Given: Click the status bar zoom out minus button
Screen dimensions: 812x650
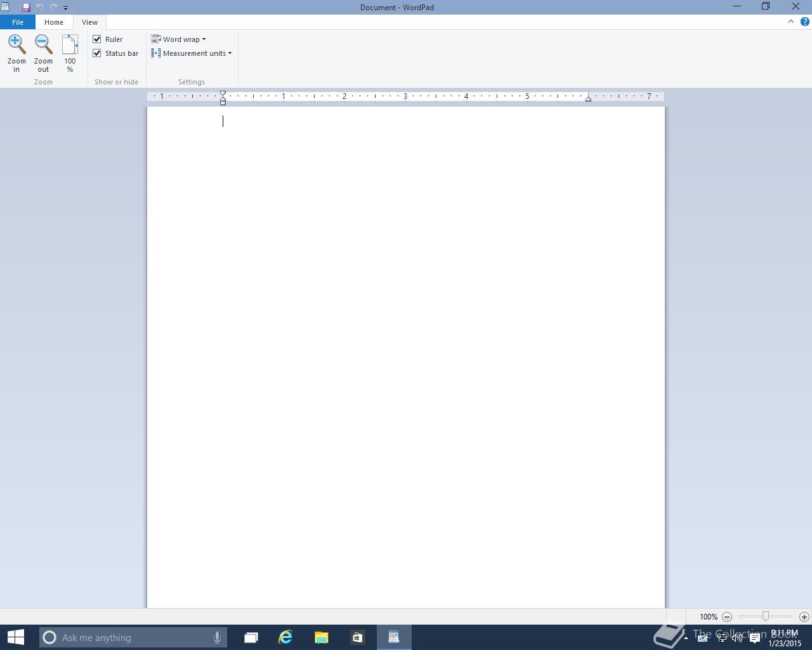Looking at the screenshot, I should click(727, 617).
